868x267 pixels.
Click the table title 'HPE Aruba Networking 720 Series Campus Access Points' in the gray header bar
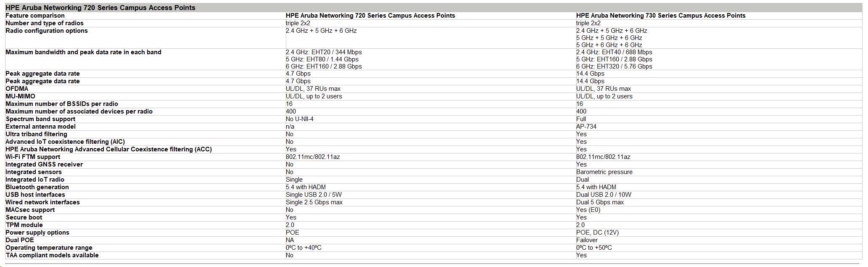click(100, 8)
